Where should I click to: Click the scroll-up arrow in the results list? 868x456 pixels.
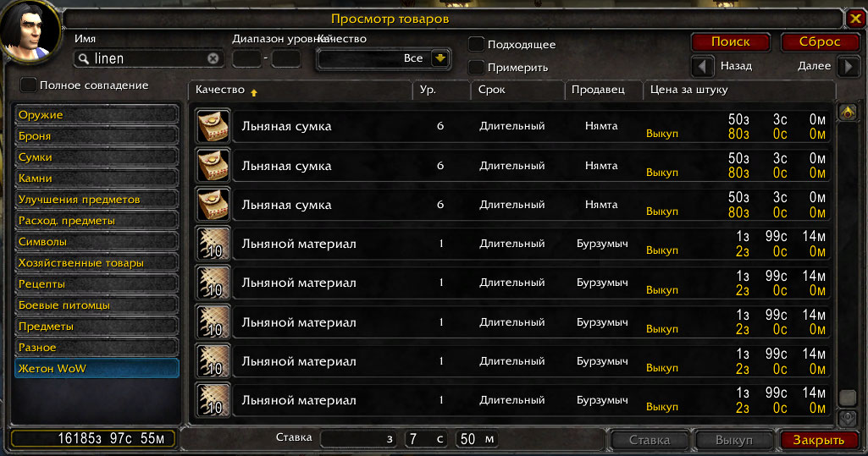pyautogui.click(x=848, y=113)
